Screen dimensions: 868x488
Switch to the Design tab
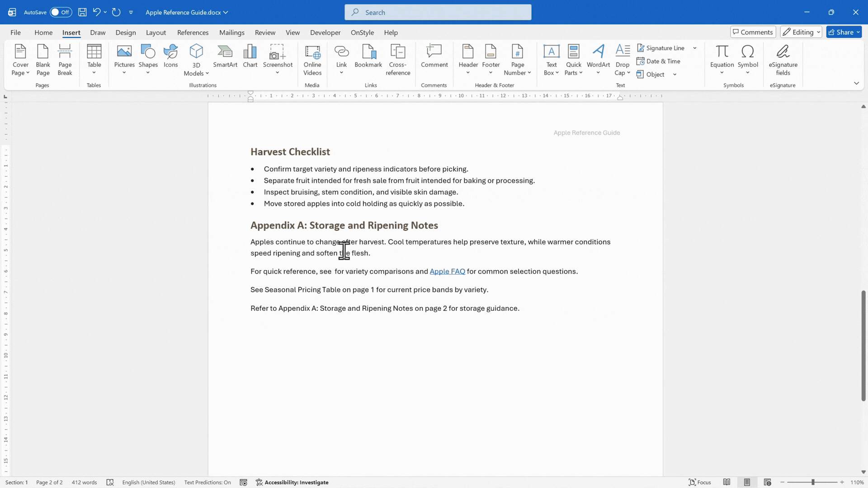(x=125, y=33)
